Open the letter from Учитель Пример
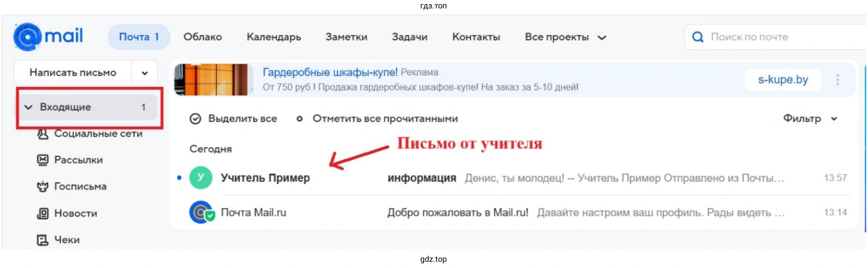The height and width of the screenshot is (268, 868). coord(514,178)
